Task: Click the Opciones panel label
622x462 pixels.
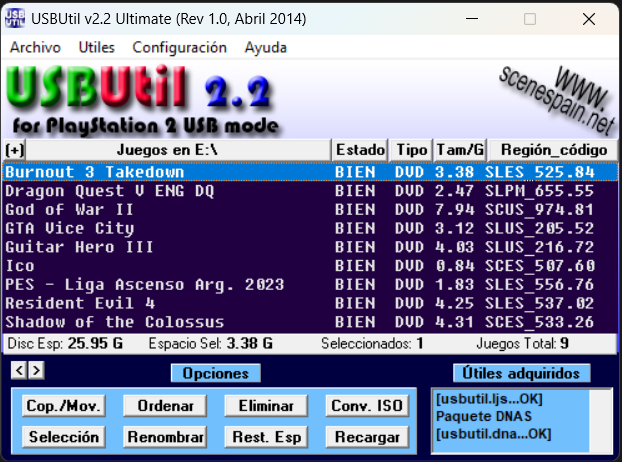Action: point(216,373)
